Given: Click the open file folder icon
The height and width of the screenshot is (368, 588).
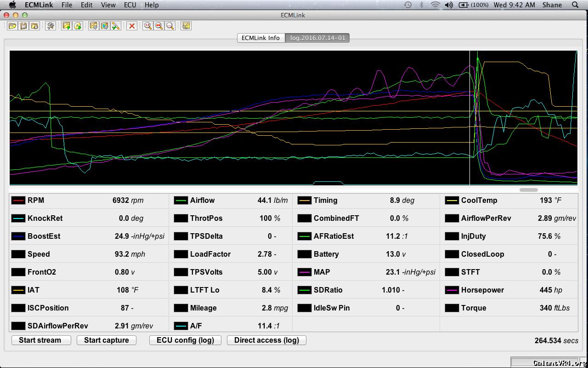Looking at the screenshot, I should pyautogui.click(x=12, y=26).
